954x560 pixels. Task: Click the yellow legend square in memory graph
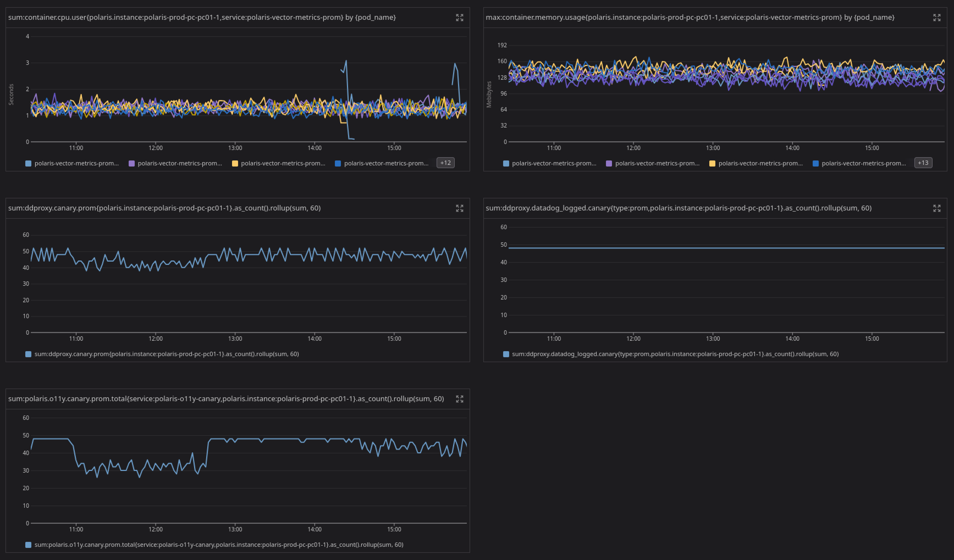(712, 163)
